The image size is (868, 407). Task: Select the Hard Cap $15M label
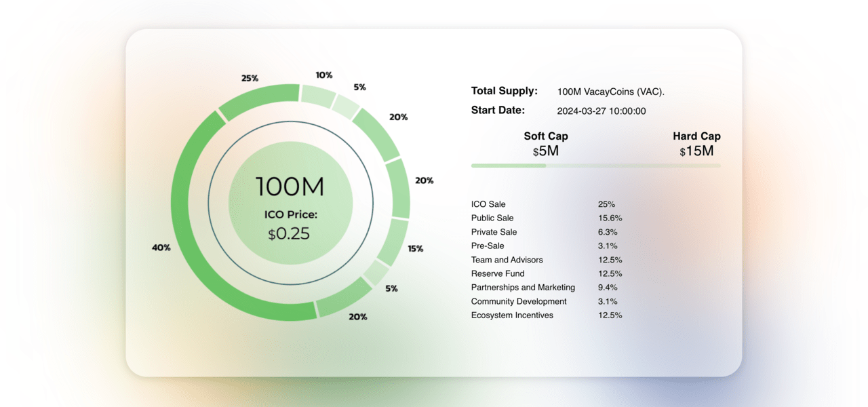696,144
